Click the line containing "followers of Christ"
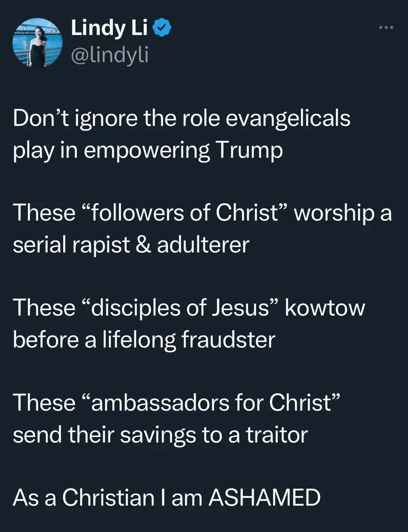Image resolution: width=408 pixels, height=532 pixels. coord(202,214)
